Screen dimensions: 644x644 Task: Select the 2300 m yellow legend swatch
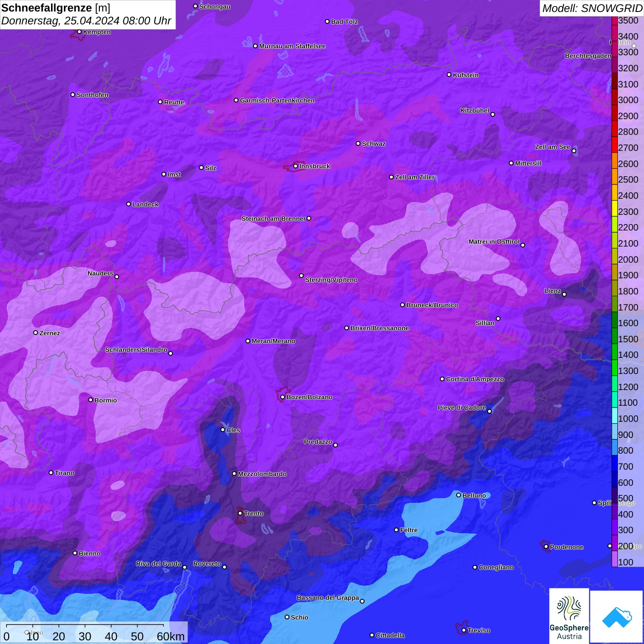coord(615,208)
